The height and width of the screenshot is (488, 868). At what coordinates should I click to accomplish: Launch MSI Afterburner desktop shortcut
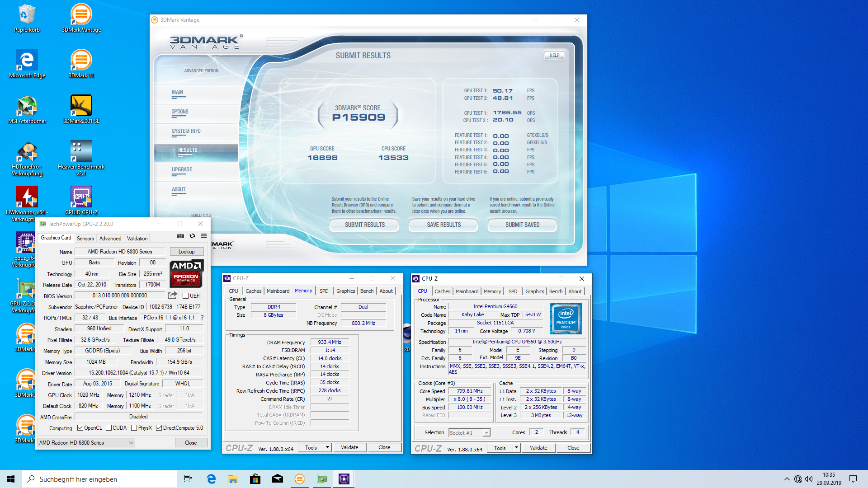tap(27, 110)
